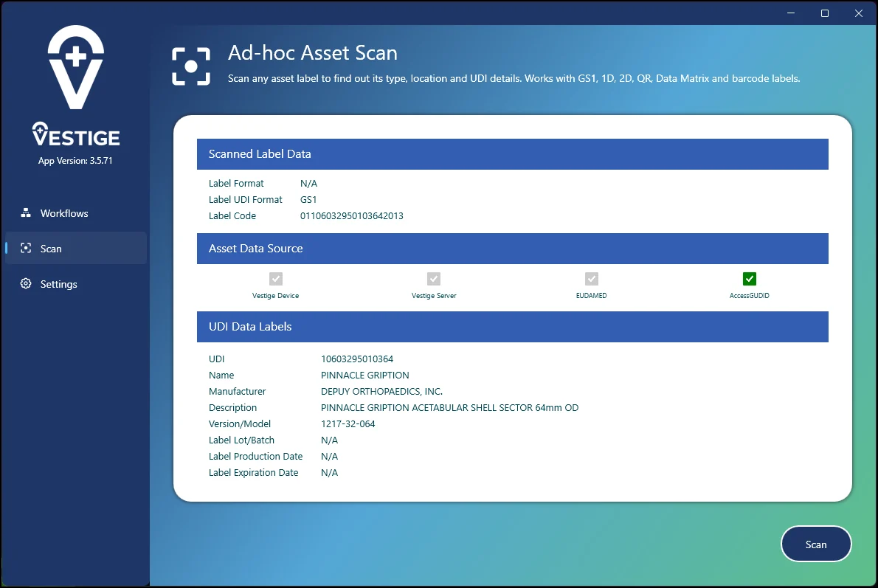Screen dimensions: 878x588
Task: Click the Description field label
Action: click(x=233, y=408)
